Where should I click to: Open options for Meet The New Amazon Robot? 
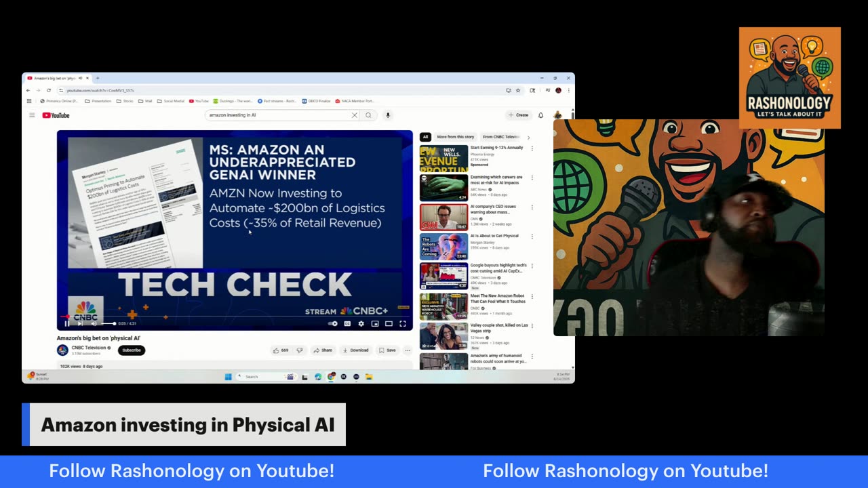click(x=532, y=297)
